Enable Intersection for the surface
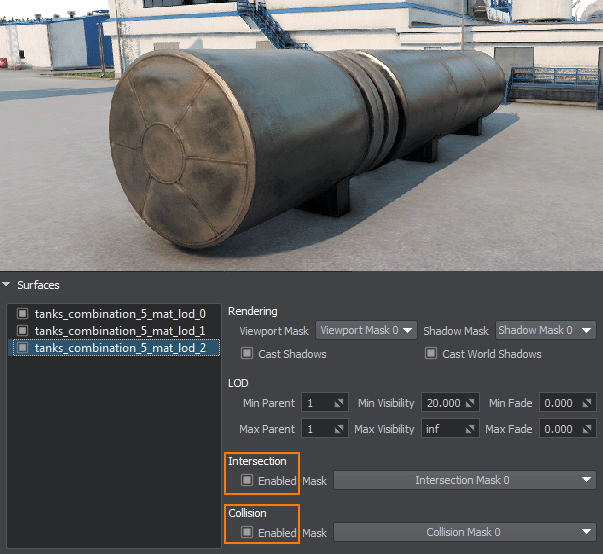Screen dimensions: 603x554 247,481
